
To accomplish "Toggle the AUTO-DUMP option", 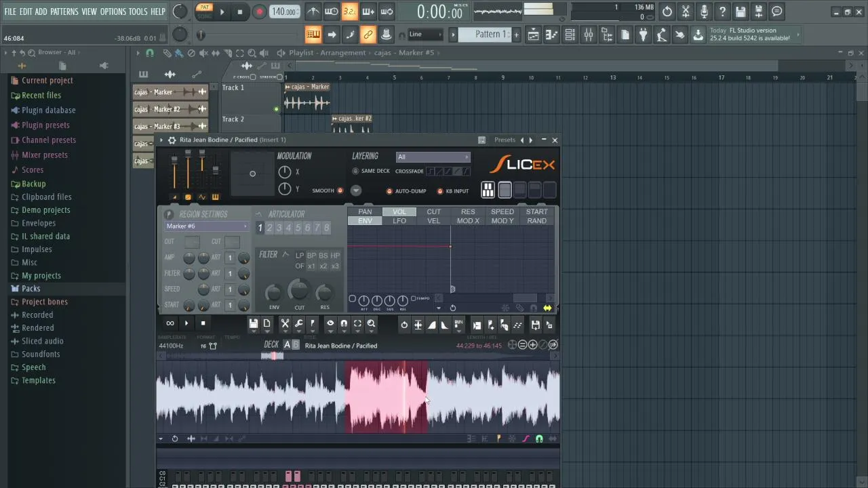I will pyautogui.click(x=389, y=191).
